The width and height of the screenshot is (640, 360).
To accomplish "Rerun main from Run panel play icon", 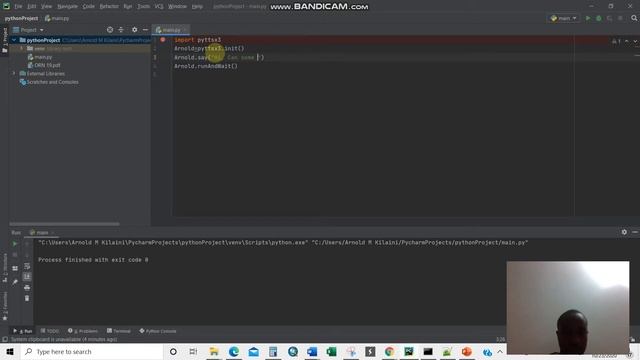I will coord(15,244).
